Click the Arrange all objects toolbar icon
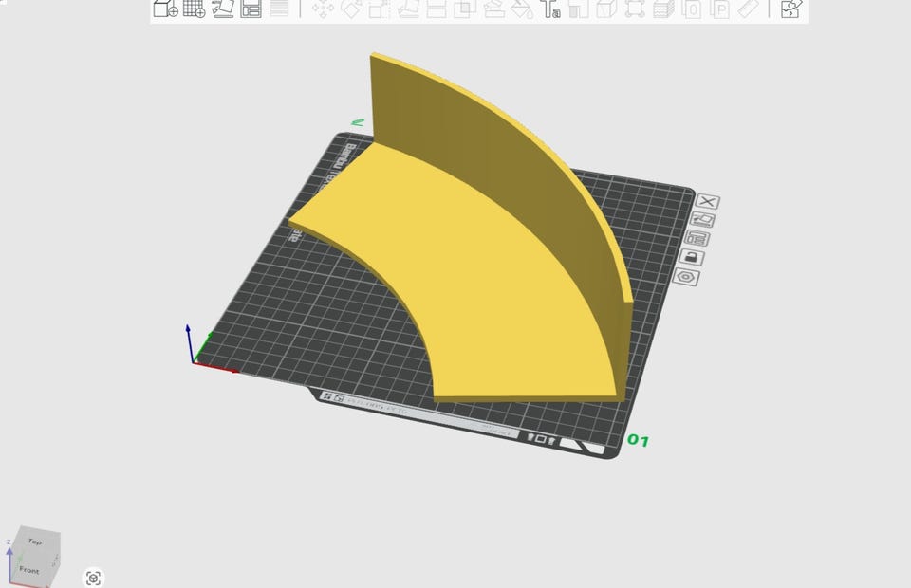The image size is (911, 588). (251, 9)
